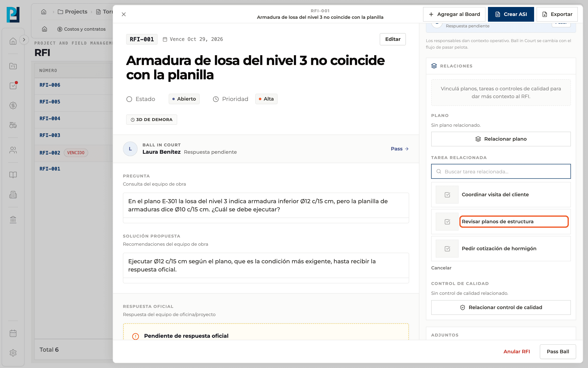Click Agregar al Board button
Viewport: 588px width, 368px height.
tap(454, 14)
